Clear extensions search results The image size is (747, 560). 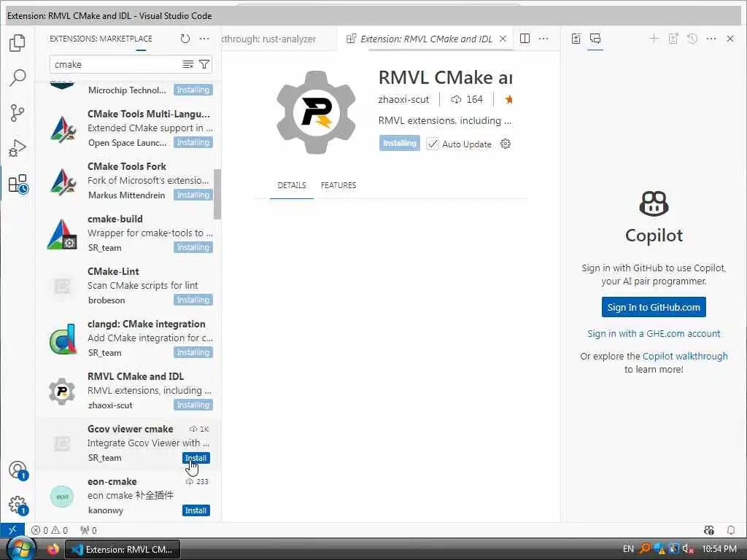[188, 64]
